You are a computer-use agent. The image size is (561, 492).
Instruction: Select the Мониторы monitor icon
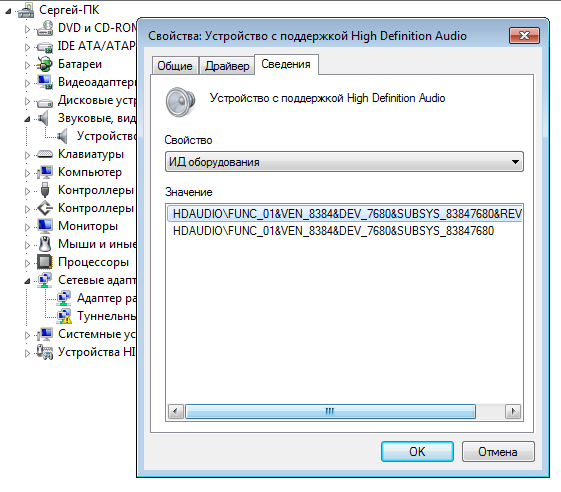45,226
